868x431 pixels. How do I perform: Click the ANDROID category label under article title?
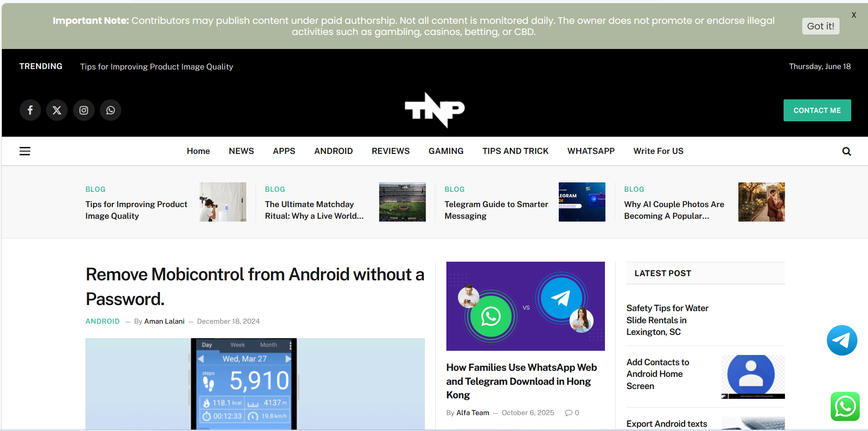coord(103,321)
